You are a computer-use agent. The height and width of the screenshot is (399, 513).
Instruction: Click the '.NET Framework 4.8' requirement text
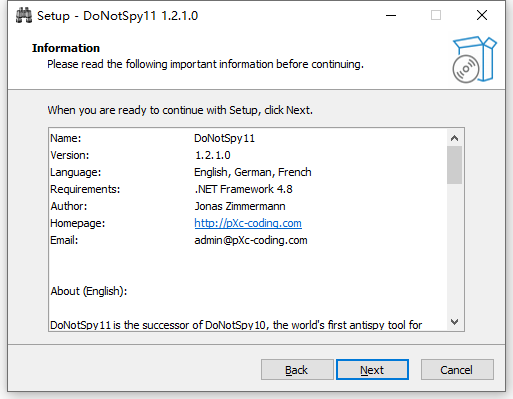pos(243,189)
